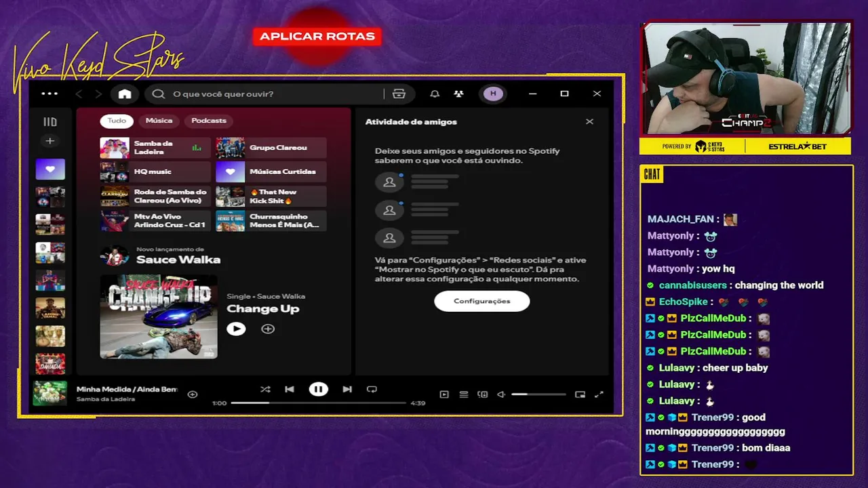The width and height of the screenshot is (868, 488).
Task: Click the Sauce Walka artist name
Action: coord(178,260)
